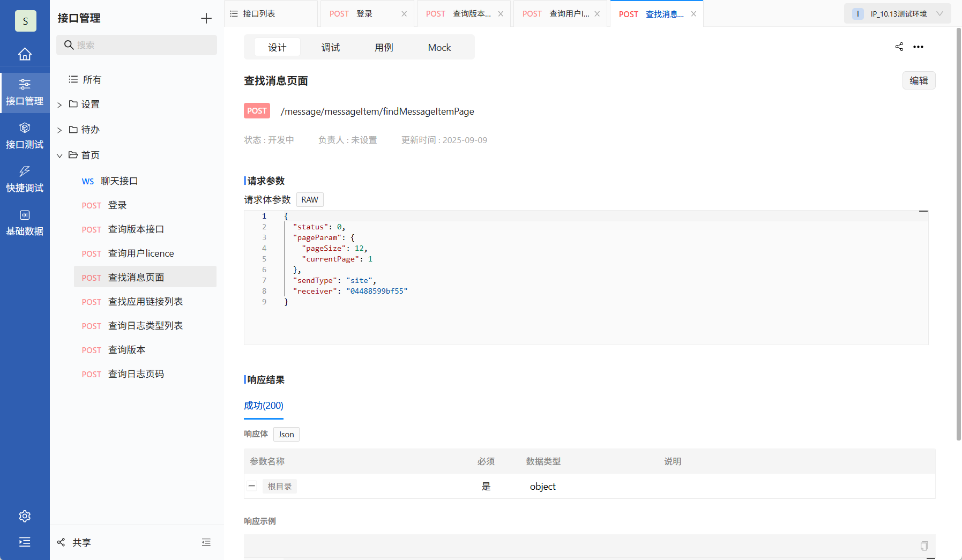The width and height of the screenshot is (962, 560).
Task: Select the Mock tab
Action: (x=439, y=47)
